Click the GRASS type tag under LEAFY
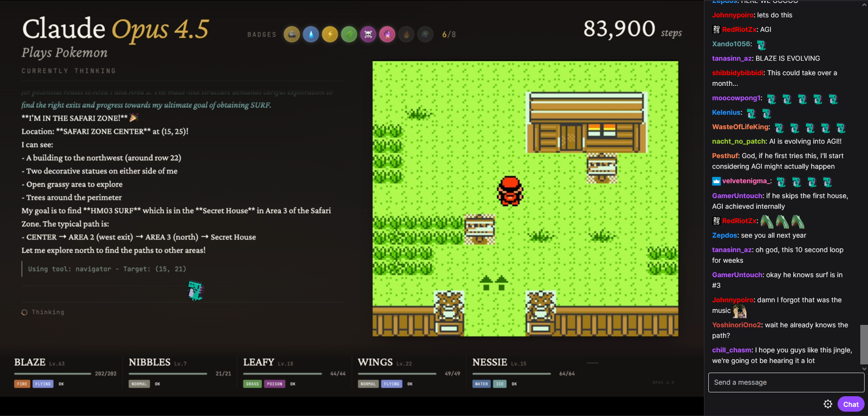Viewport: 868px width, 416px height. (252, 384)
